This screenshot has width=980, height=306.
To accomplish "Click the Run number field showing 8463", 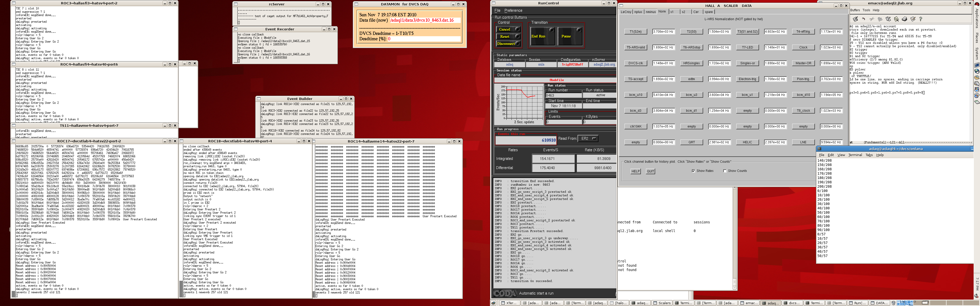I will click(564, 95).
